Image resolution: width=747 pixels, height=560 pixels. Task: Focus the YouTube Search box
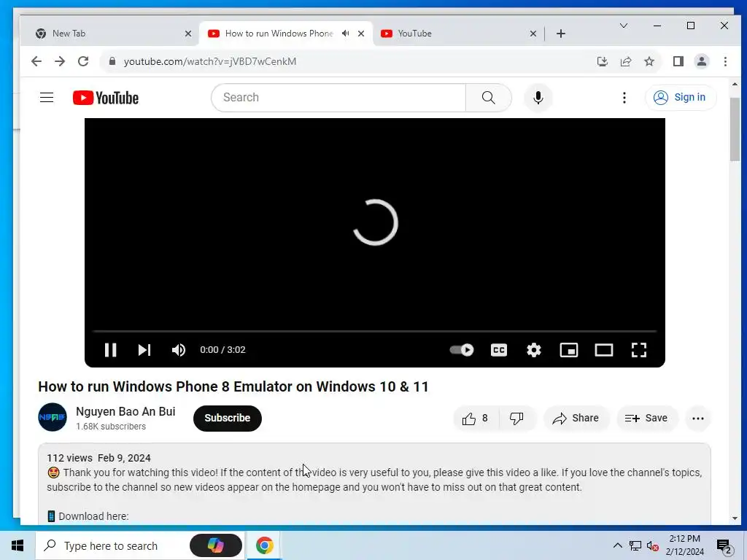point(338,98)
